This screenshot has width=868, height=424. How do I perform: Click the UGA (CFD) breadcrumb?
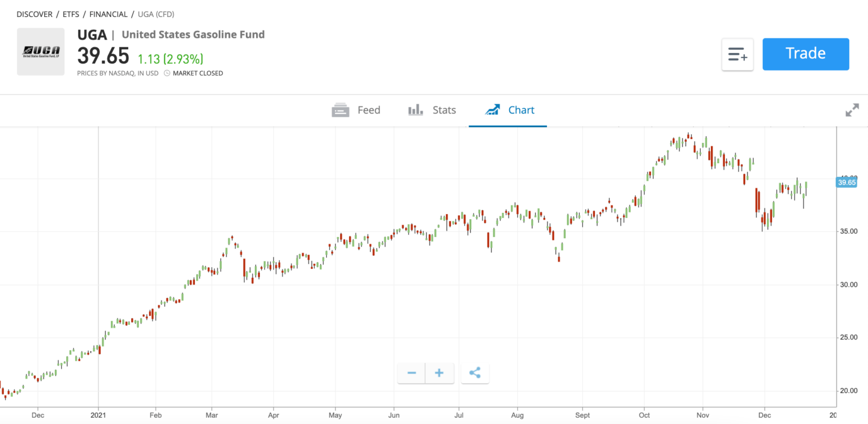point(156,14)
